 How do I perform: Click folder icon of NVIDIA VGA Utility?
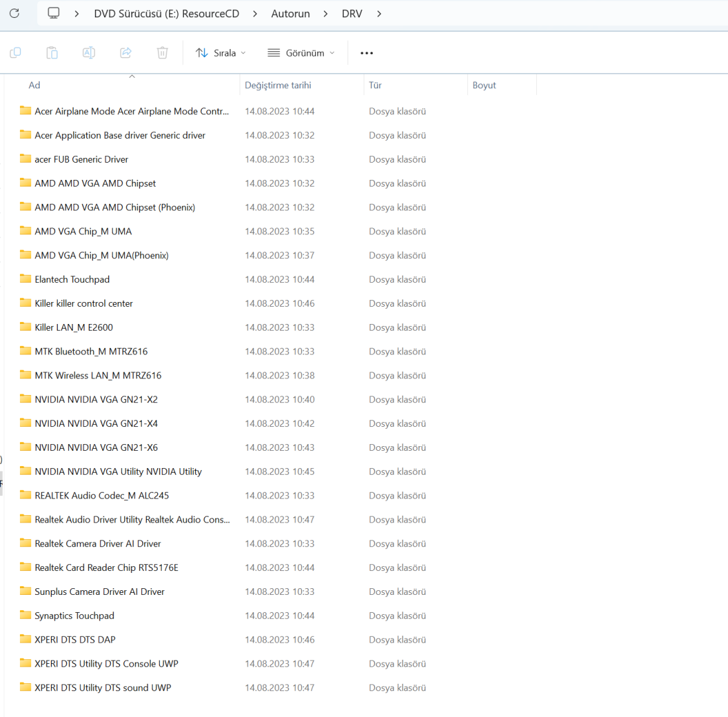tap(25, 471)
